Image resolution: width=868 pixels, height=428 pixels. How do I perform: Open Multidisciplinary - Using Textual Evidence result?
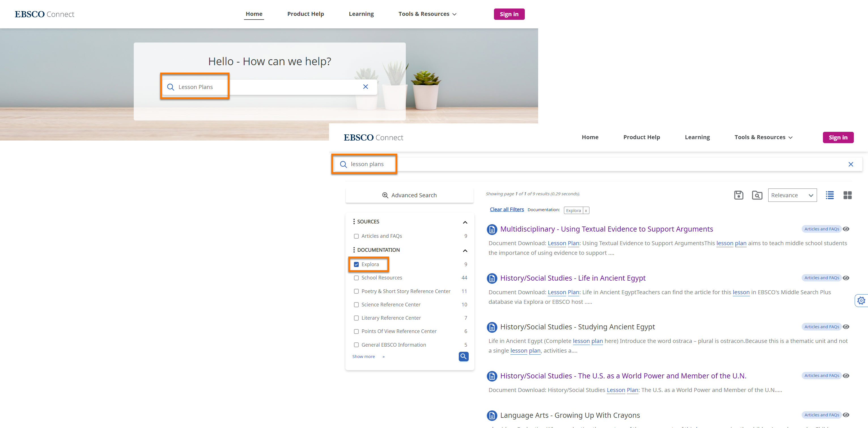coord(606,229)
